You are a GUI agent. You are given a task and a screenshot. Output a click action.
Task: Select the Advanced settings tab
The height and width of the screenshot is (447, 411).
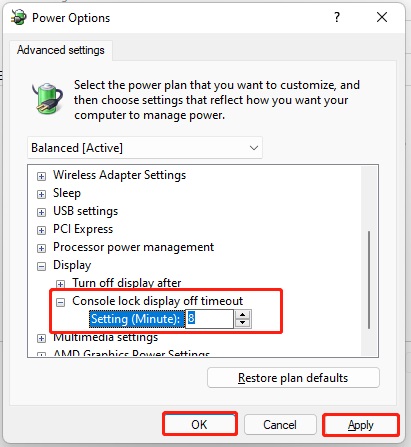[x=61, y=50]
